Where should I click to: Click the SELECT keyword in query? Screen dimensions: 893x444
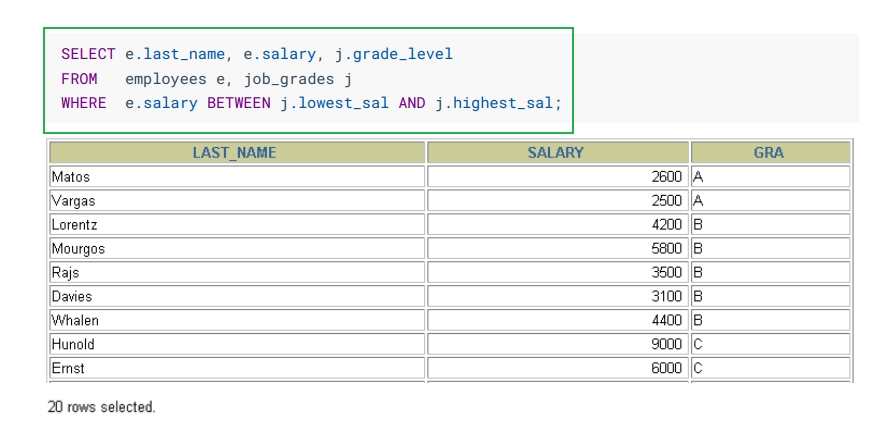click(x=88, y=54)
